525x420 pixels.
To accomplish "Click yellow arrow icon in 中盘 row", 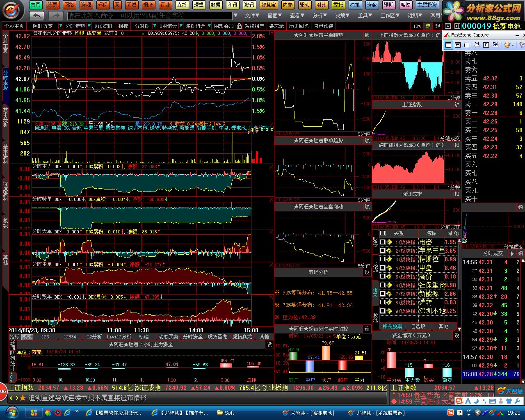I will [389, 268].
